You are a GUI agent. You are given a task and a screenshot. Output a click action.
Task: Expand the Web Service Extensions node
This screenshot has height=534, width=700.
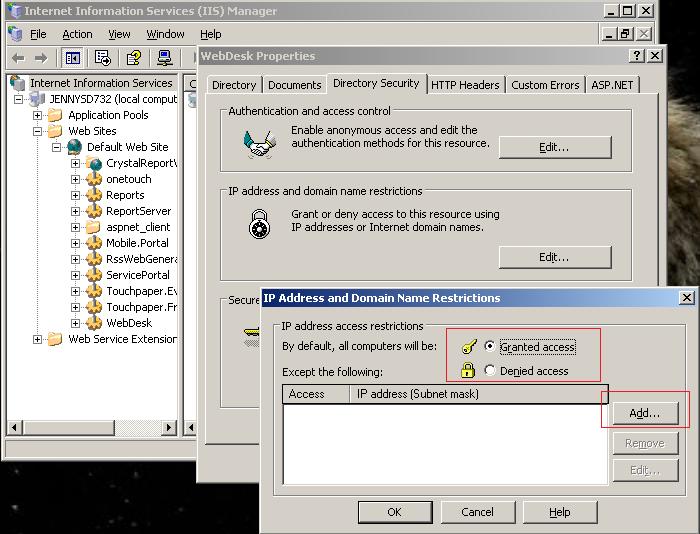(38, 339)
